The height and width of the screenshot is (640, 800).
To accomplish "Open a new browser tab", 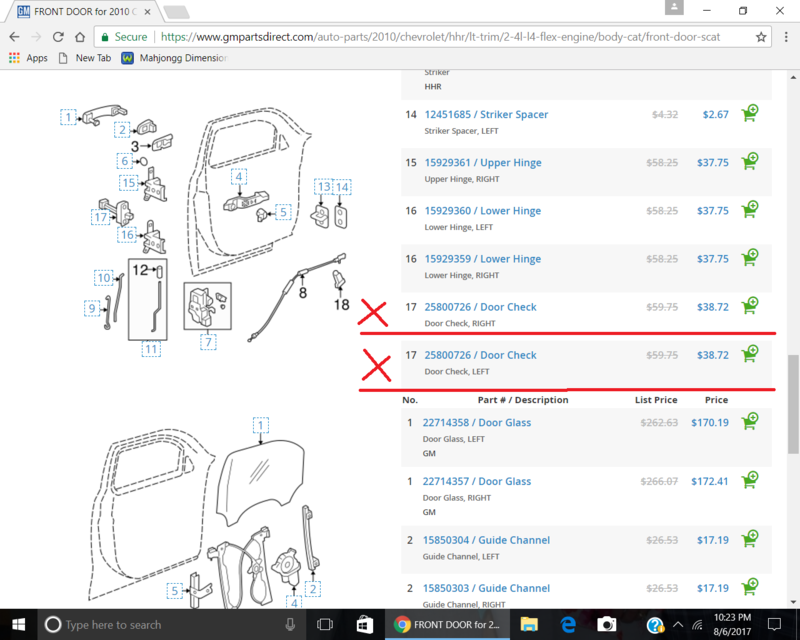I will coord(177,12).
